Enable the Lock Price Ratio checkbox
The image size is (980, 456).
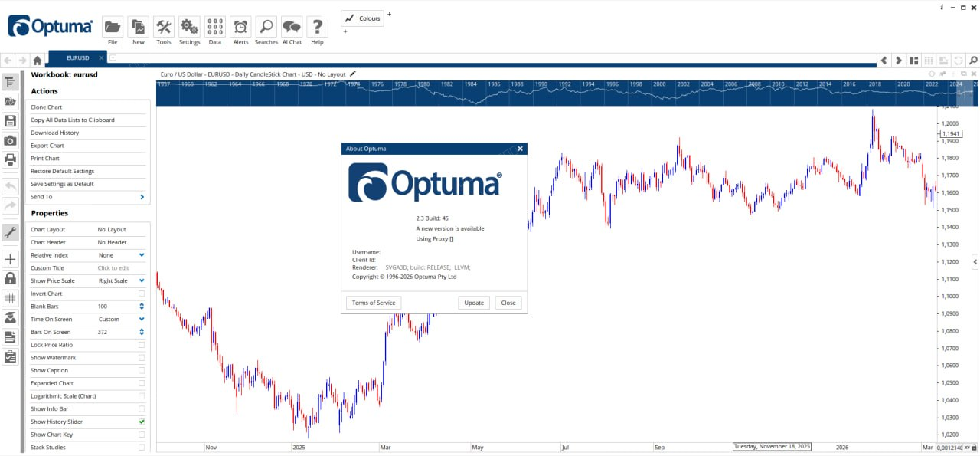[x=142, y=345]
